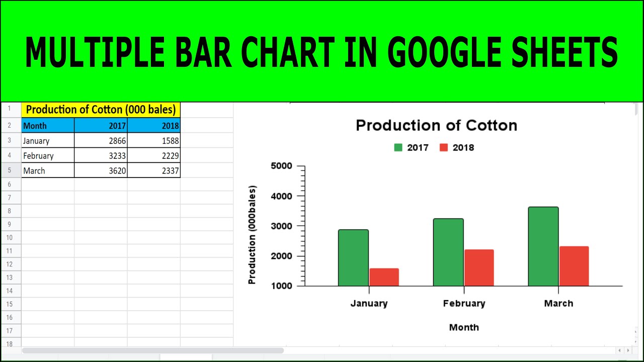Click the 'February' category label under the chart

pyautogui.click(x=464, y=304)
